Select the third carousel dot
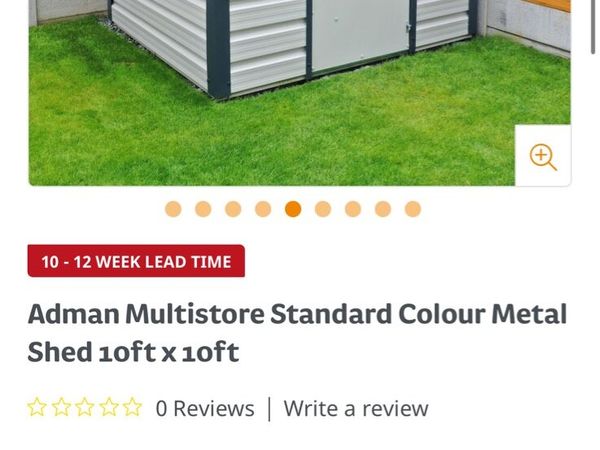This screenshot has height=450, width=600. (x=233, y=209)
